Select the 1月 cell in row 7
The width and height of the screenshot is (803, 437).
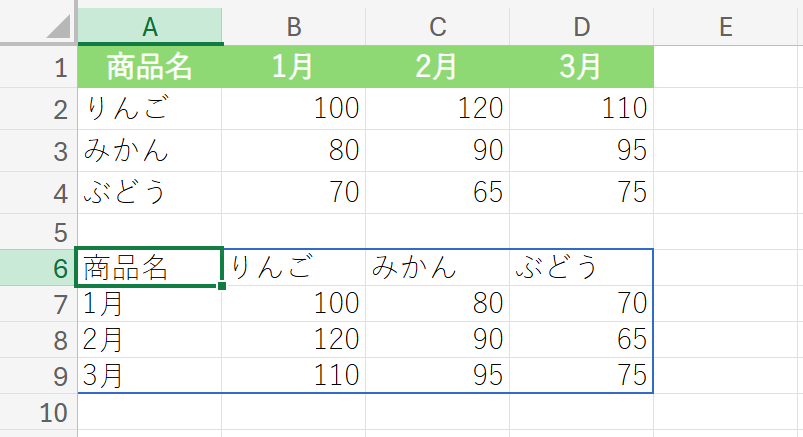click(x=150, y=304)
